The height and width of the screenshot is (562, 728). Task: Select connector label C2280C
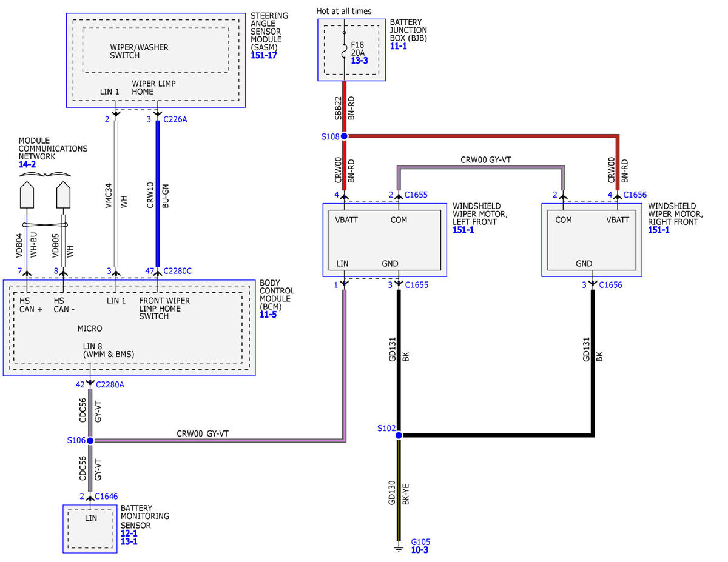[x=177, y=271]
